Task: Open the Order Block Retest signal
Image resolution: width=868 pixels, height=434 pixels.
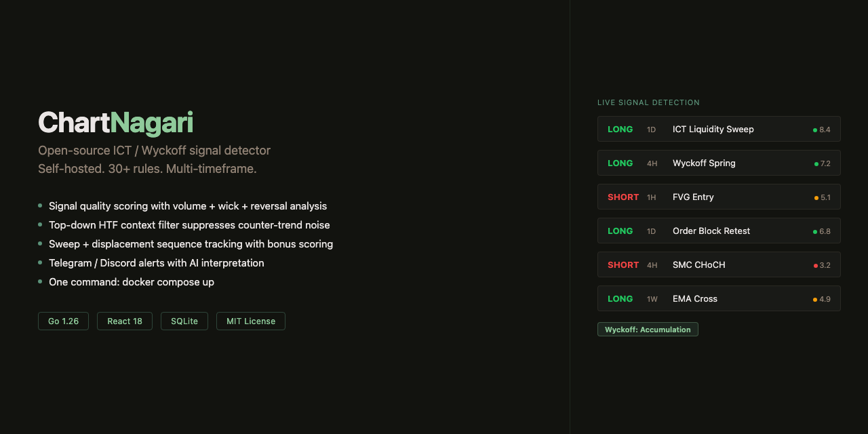Action: pos(719,231)
